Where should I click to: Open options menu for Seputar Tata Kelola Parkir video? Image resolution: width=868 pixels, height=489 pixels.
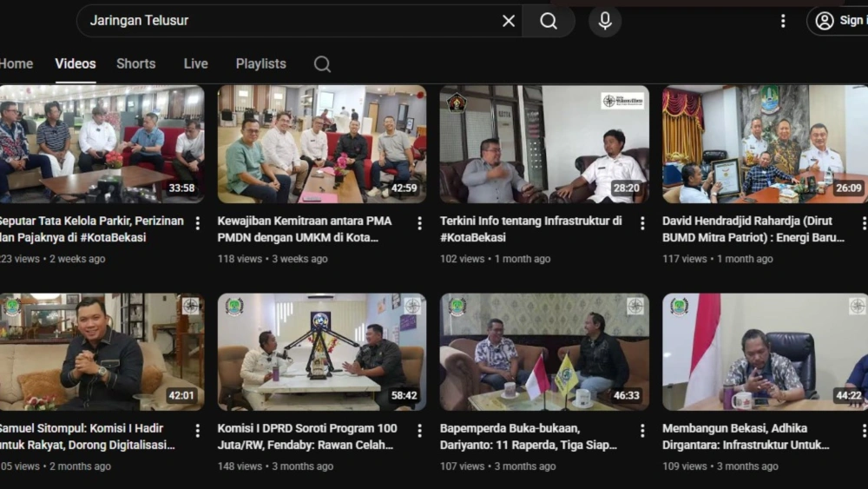(198, 223)
